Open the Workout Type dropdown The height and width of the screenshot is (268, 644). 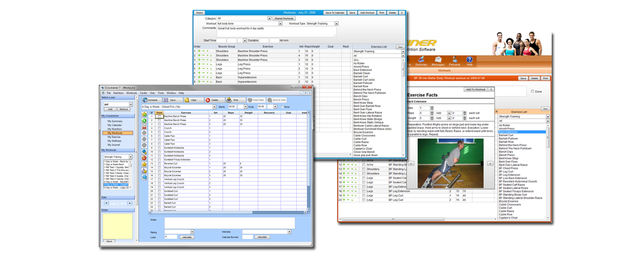pyautogui.click(x=336, y=24)
